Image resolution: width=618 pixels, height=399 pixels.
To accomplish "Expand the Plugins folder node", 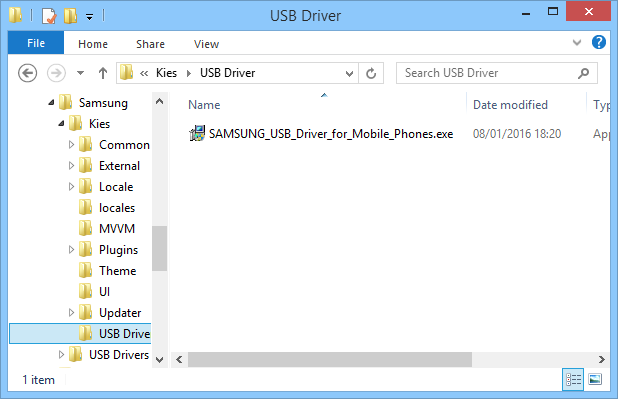I will pos(71,250).
